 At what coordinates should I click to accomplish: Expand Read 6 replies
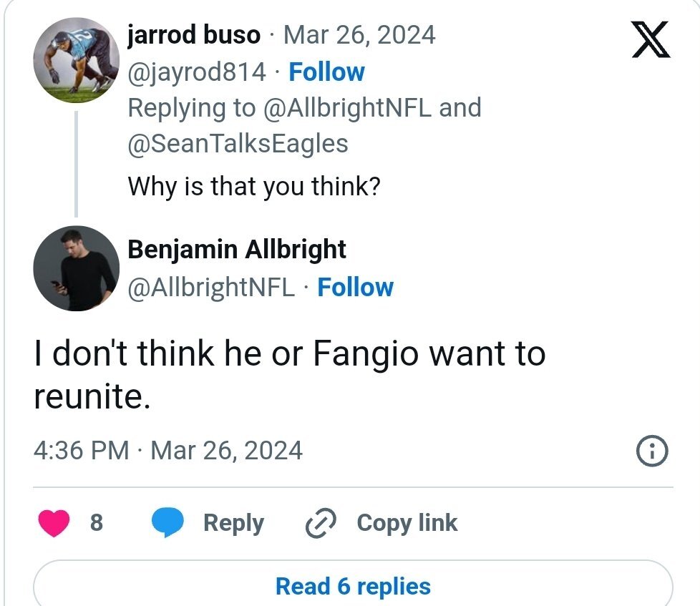pyautogui.click(x=353, y=586)
